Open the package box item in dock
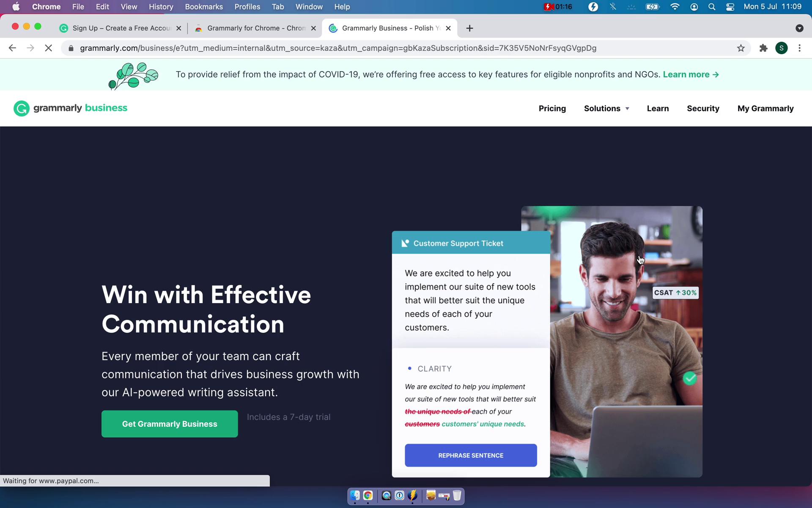 (431, 495)
